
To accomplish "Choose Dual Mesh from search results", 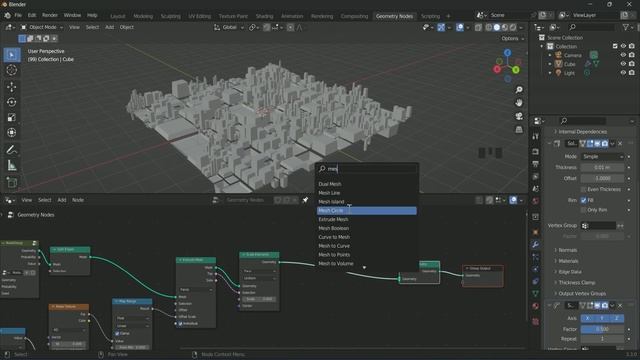I will pyautogui.click(x=367, y=184).
